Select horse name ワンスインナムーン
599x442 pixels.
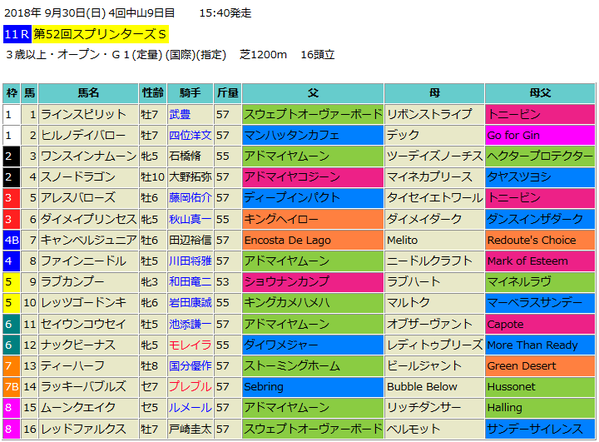point(88,156)
